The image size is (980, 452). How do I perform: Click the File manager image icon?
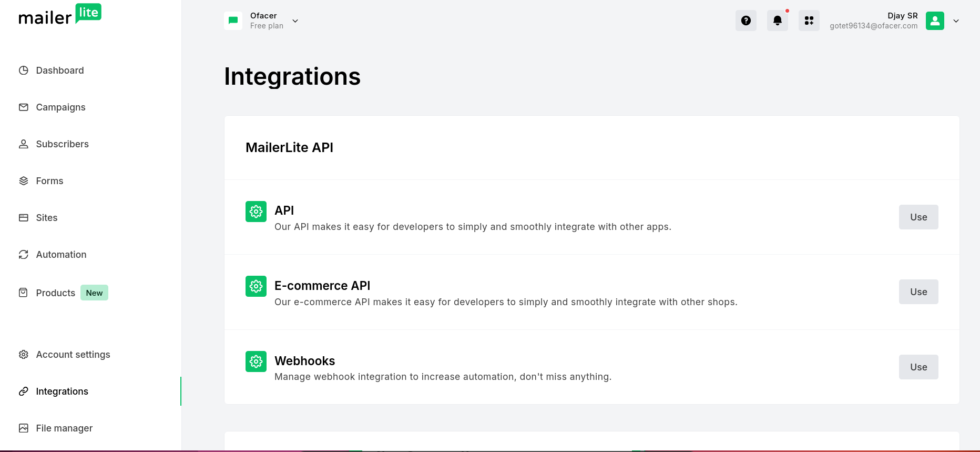pos(24,428)
